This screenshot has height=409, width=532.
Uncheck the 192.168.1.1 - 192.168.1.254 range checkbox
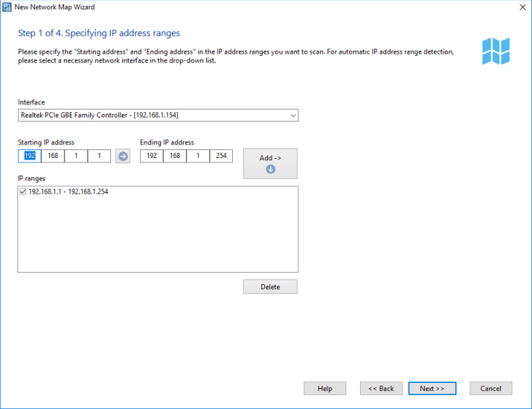pos(22,191)
